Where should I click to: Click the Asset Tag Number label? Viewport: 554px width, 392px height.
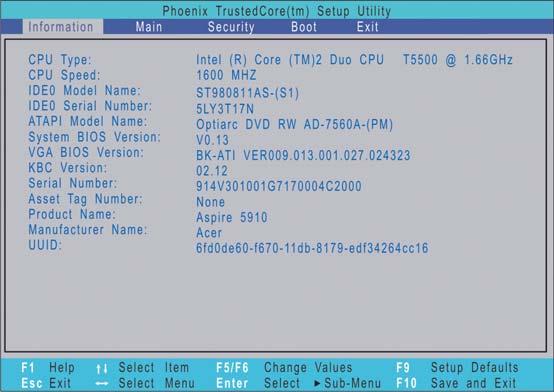(x=85, y=199)
